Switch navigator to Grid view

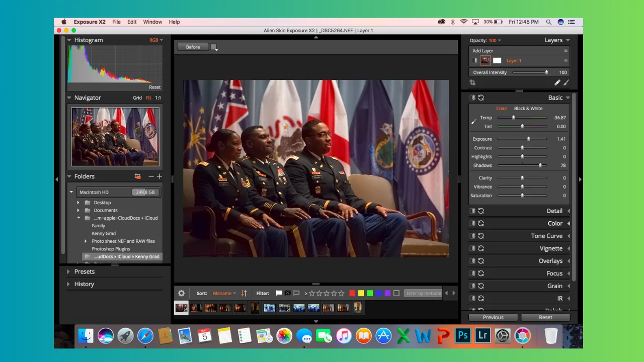click(x=137, y=98)
